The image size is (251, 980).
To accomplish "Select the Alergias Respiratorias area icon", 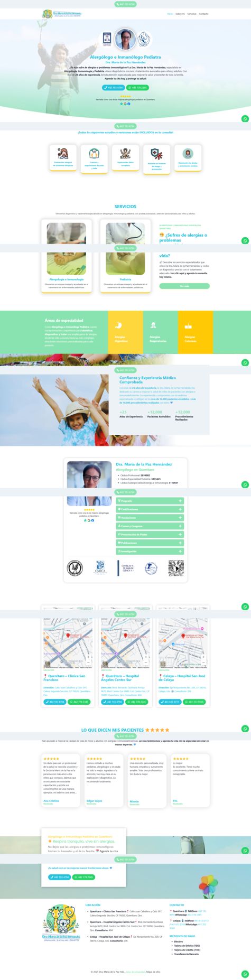I will [x=154, y=326].
